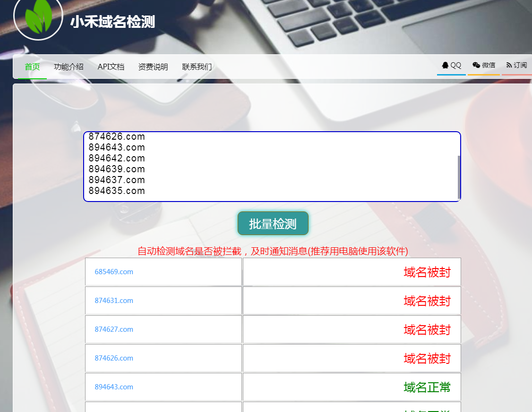
Task: Click the green leaf site logo
Action: coord(38,19)
